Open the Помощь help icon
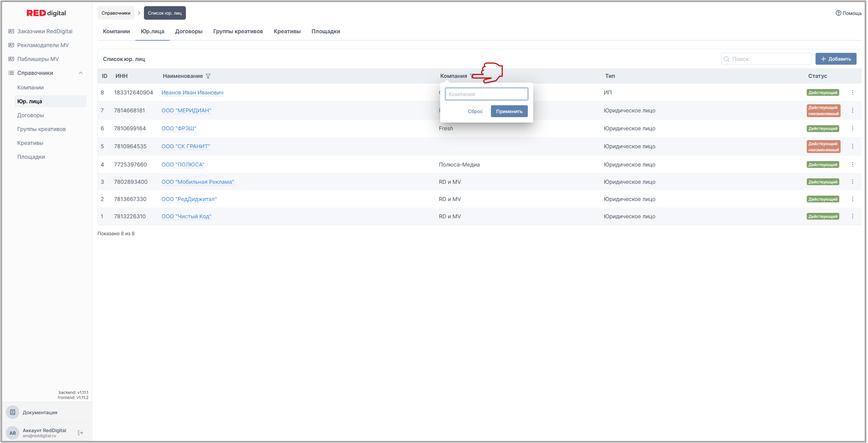 [x=838, y=13]
